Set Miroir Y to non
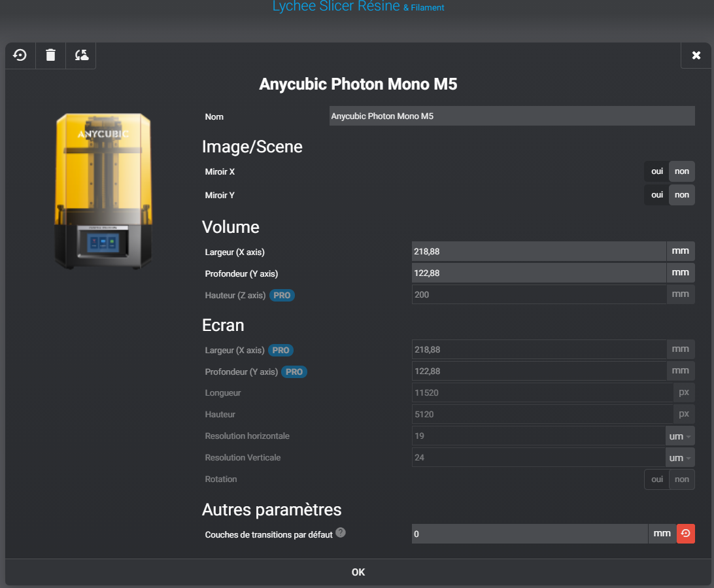 pyautogui.click(x=682, y=195)
